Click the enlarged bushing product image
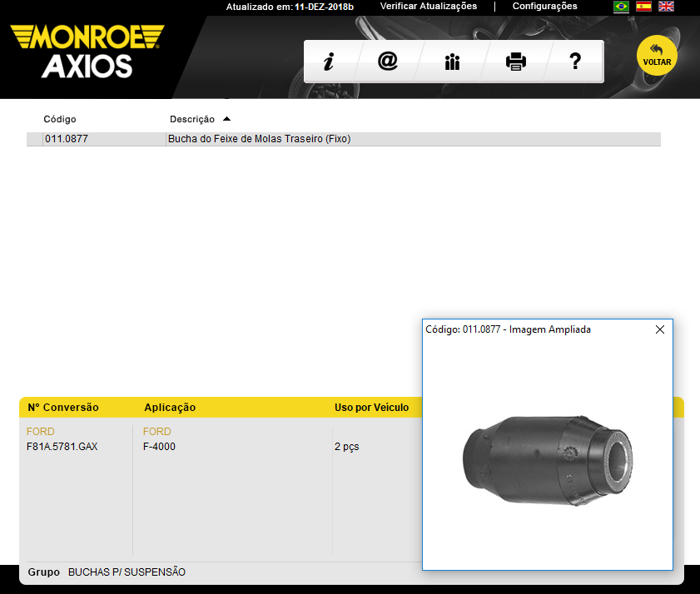 [x=546, y=458]
